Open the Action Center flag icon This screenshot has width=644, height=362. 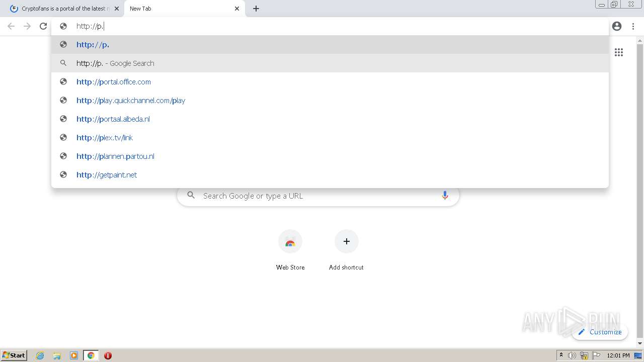pos(596,355)
